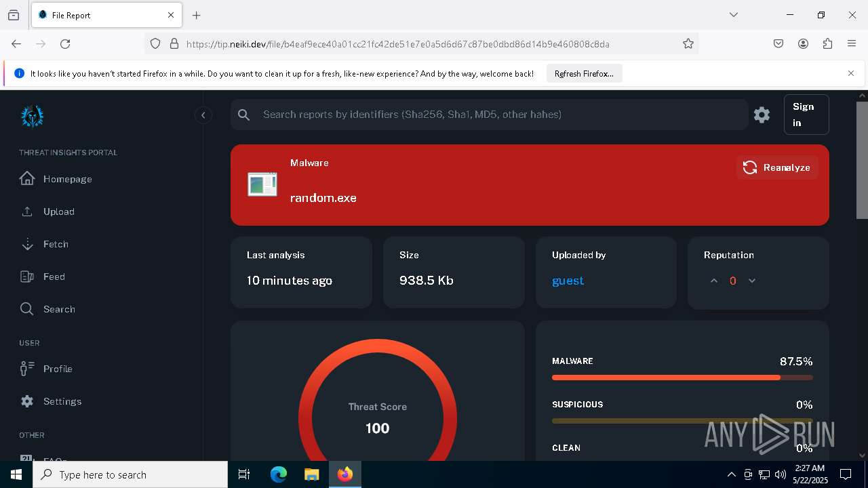The width and height of the screenshot is (868, 488).
Task: Click the Malware 87.5% progress bar
Action: coord(682,378)
